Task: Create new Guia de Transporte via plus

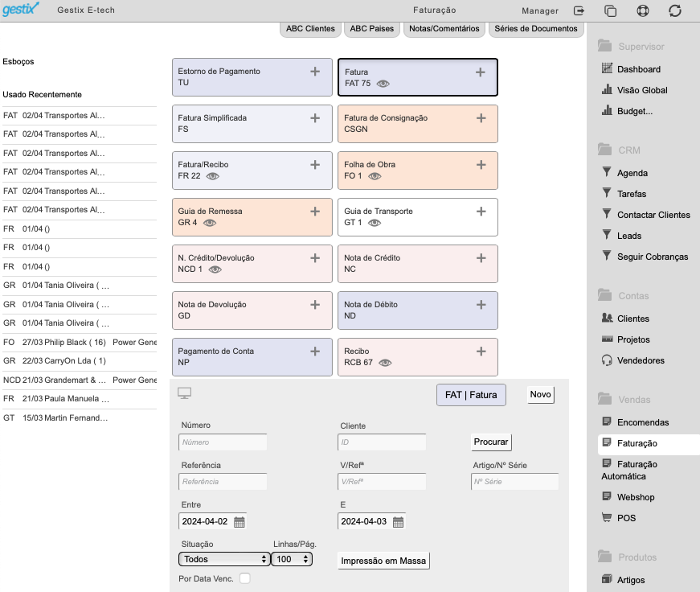Action: click(481, 212)
